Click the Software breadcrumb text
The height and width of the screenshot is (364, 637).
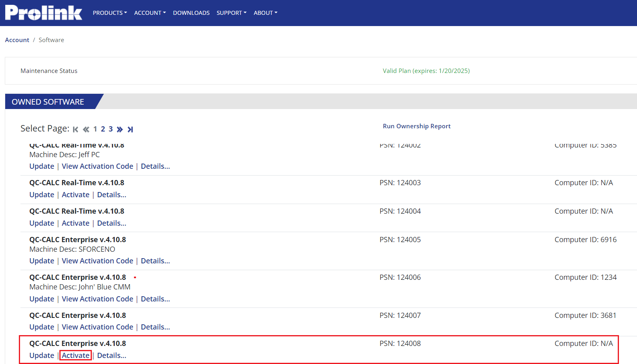pos(51,40)
